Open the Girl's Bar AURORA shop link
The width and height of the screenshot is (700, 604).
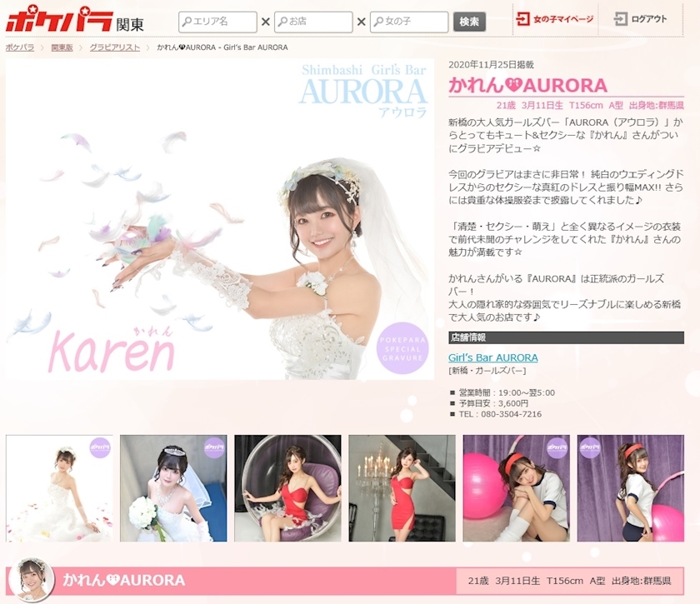click(492, 357)
